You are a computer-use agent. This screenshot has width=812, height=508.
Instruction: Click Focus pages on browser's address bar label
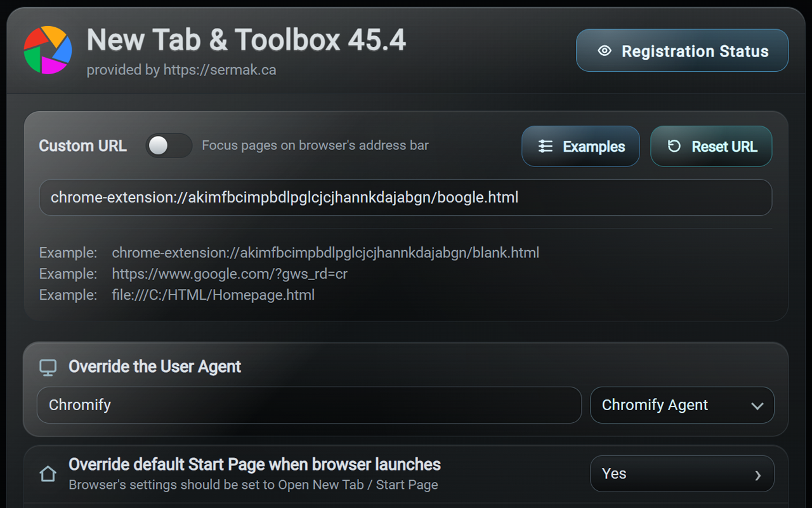(x=315, y=145)
